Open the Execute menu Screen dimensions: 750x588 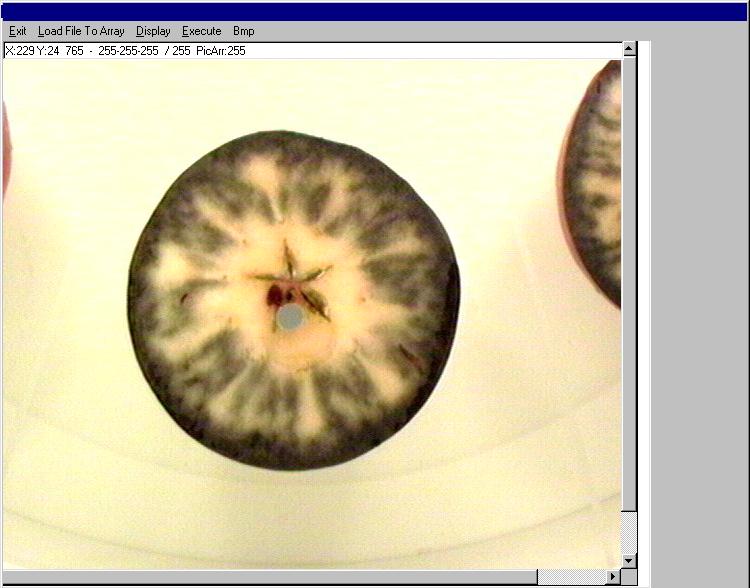point(201,31)
